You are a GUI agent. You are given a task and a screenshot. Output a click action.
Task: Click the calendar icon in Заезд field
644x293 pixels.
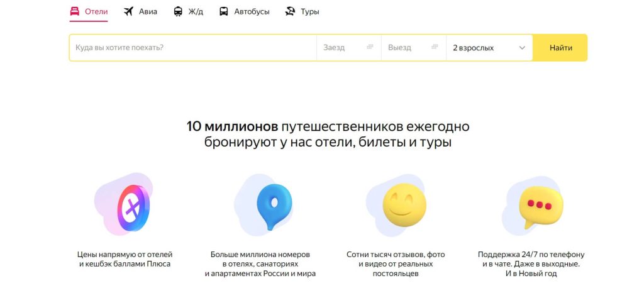click(370, 47)
